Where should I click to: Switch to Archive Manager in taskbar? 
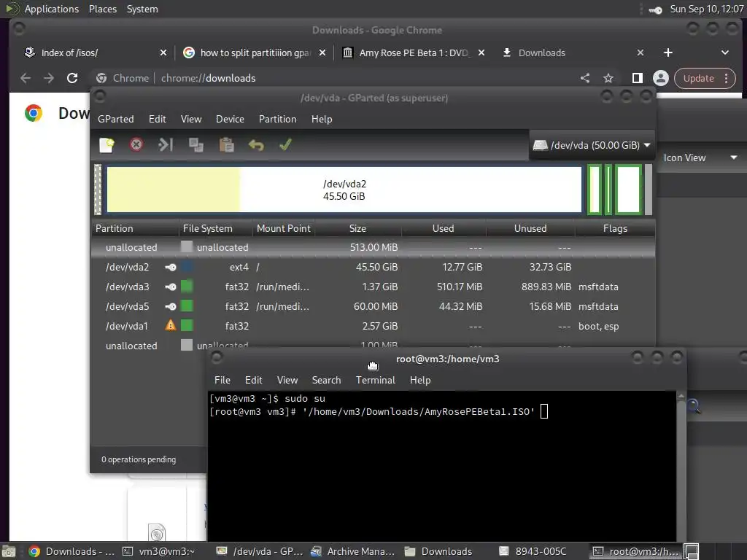[352, 551]
